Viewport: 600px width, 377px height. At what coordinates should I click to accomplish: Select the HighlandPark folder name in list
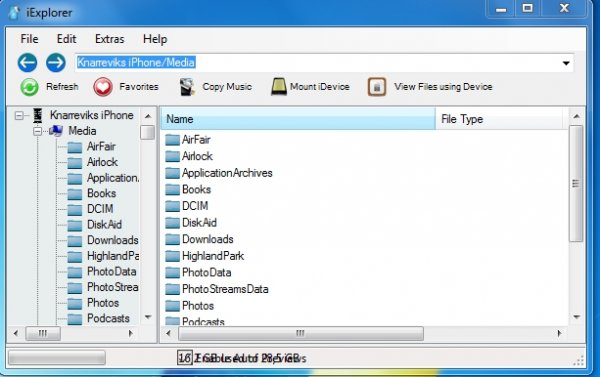click(213, 256)
